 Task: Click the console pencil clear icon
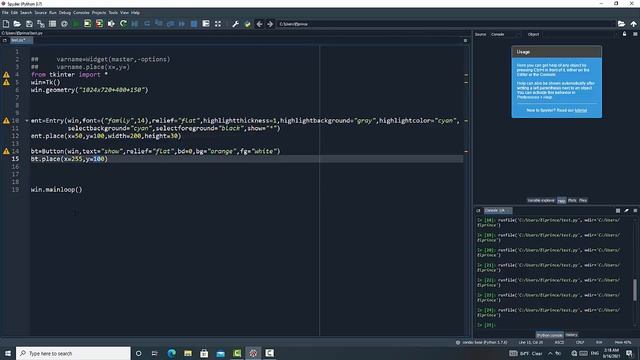627,211
